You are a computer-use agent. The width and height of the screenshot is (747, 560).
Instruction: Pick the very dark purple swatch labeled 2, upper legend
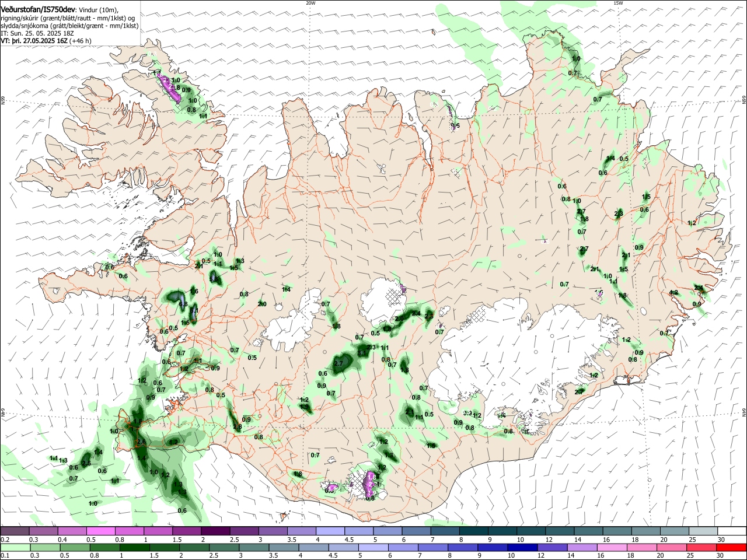click(215, 531)
